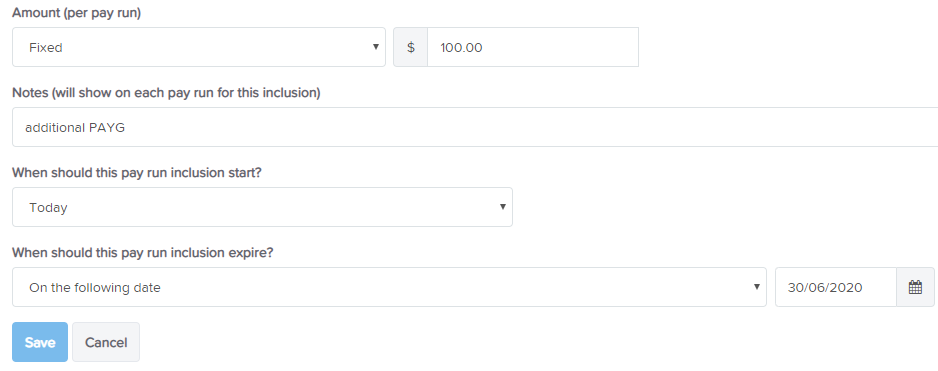Click the word 'Fixed' in amount selector

(x=45, y=47)
